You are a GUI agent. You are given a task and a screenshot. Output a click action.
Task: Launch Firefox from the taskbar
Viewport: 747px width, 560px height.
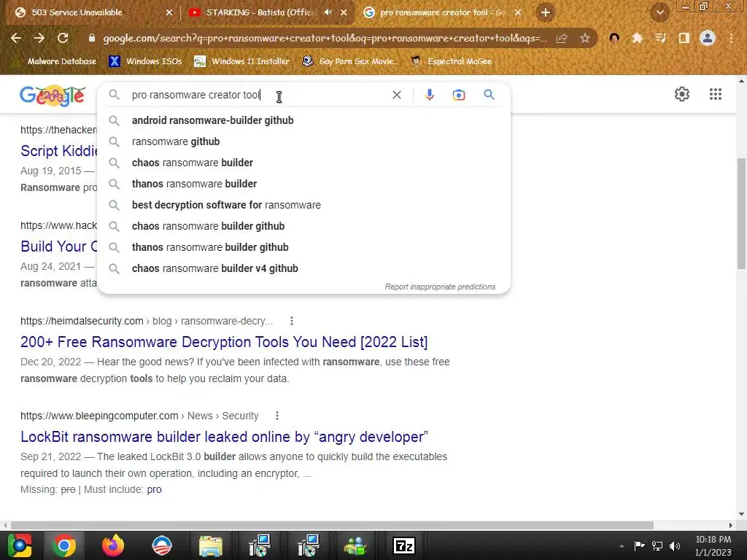pyautogui.click(x=113, y=545)
